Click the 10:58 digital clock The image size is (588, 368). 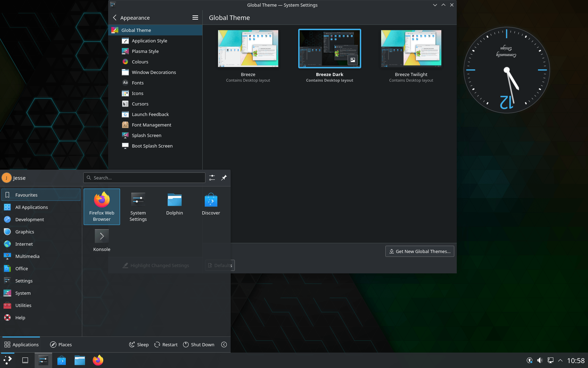pyautogui.click(x=576, y=360)
